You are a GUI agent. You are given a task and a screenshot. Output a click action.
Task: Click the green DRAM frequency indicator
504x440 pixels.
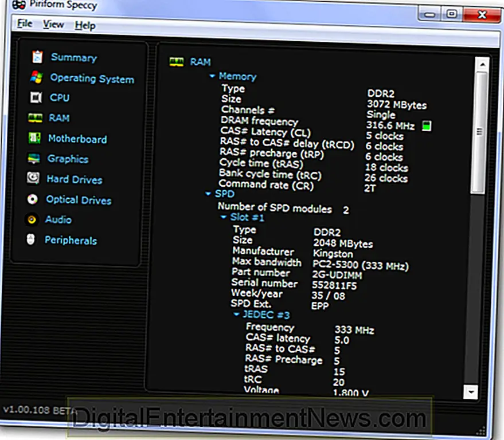427,126
